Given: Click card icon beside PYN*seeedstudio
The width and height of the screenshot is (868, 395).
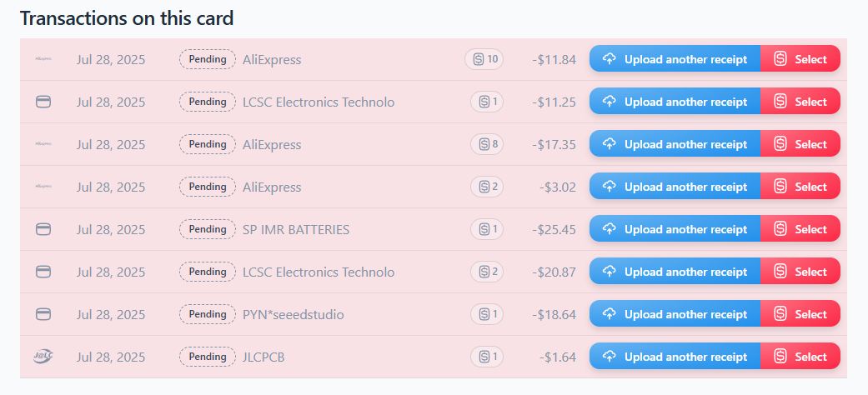Looking at the screenshot, I should point(43,314).
